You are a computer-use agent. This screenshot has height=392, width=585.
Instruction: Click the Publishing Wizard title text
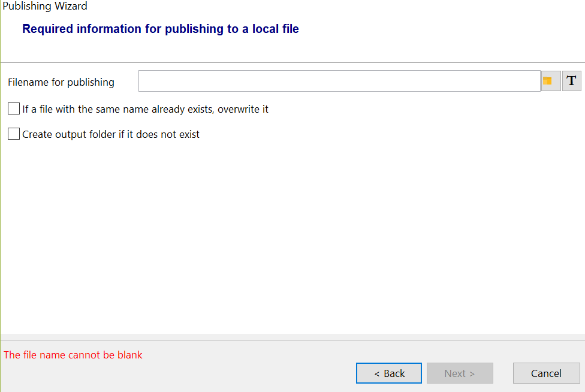coord(45,6)
